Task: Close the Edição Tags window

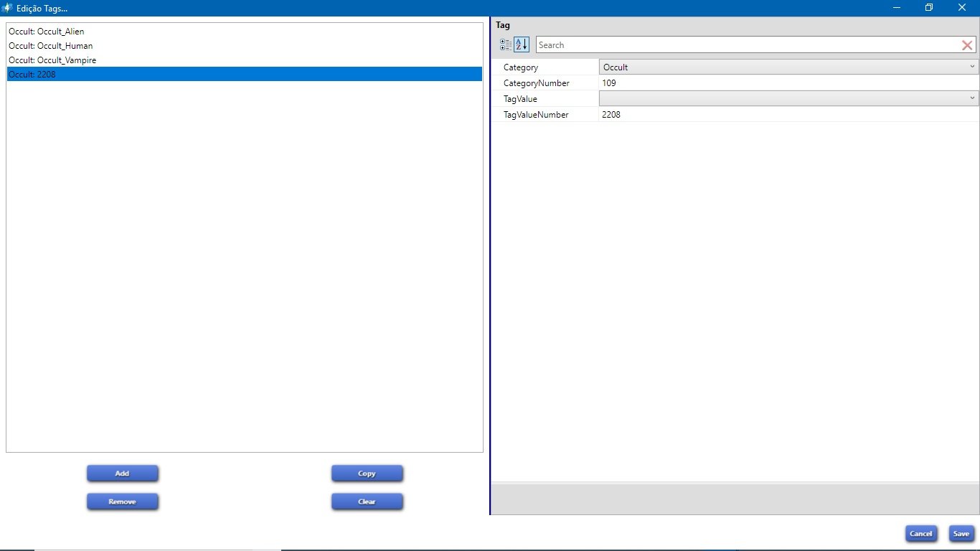Action: pos(962,8)
